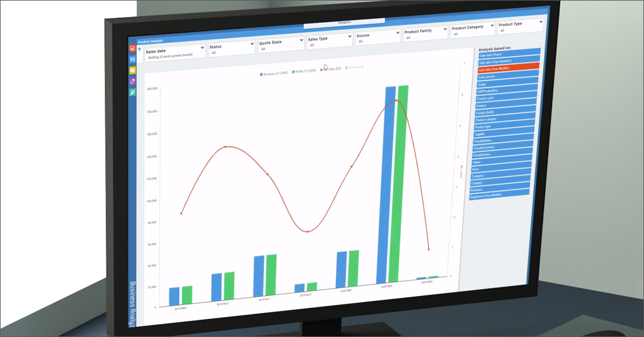Choose Product category in the analysis list

(506, 120)
